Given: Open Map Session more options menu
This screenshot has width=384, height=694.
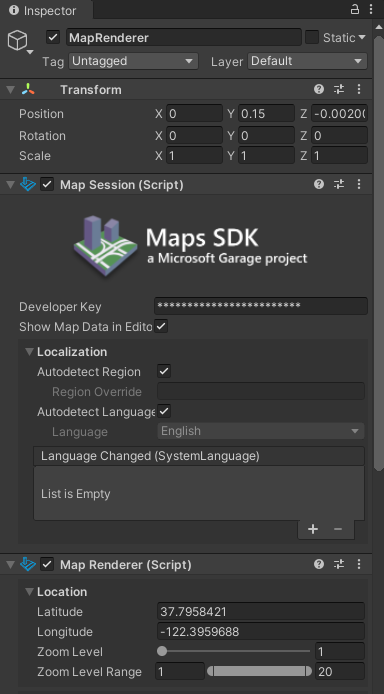Looking at the screenshot, I should (x=359, y=184).
